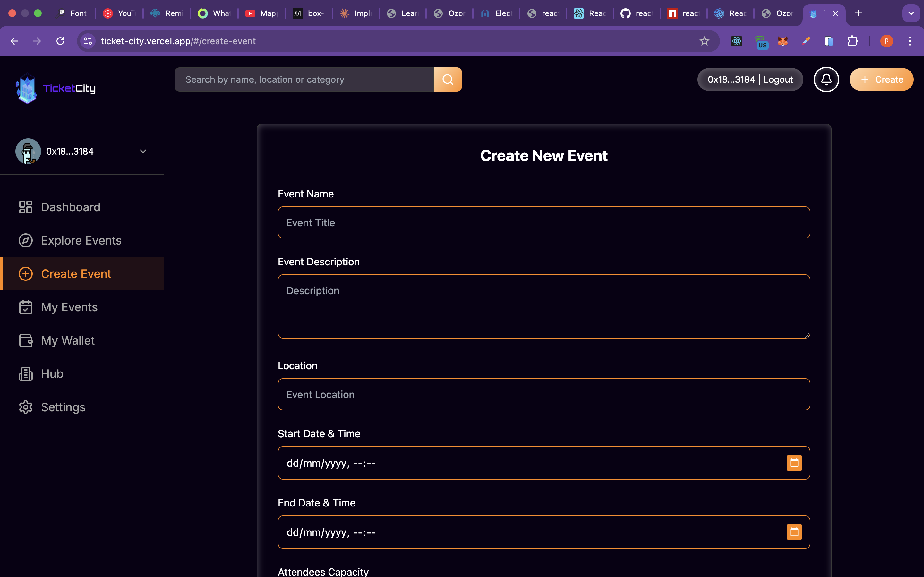Click the orange search magnifier button
Image resolution: width=924 pixels, height=577 pixels.
[448, 79]
